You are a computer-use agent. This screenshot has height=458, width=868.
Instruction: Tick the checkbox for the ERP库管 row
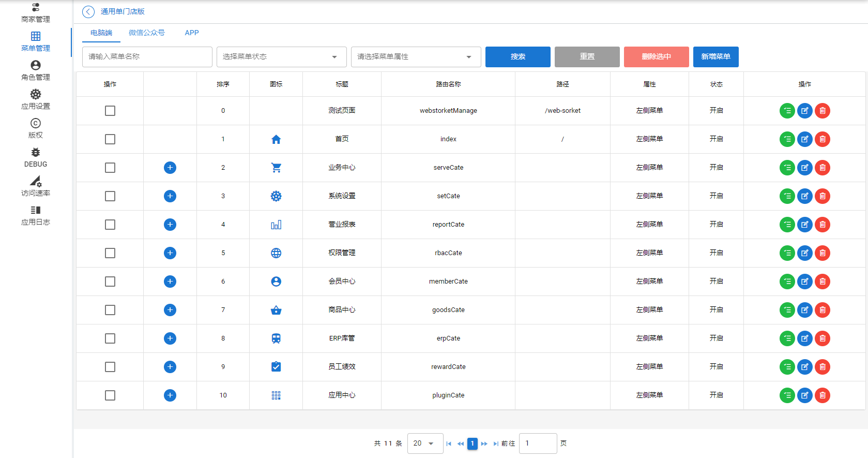pos(110,338)
